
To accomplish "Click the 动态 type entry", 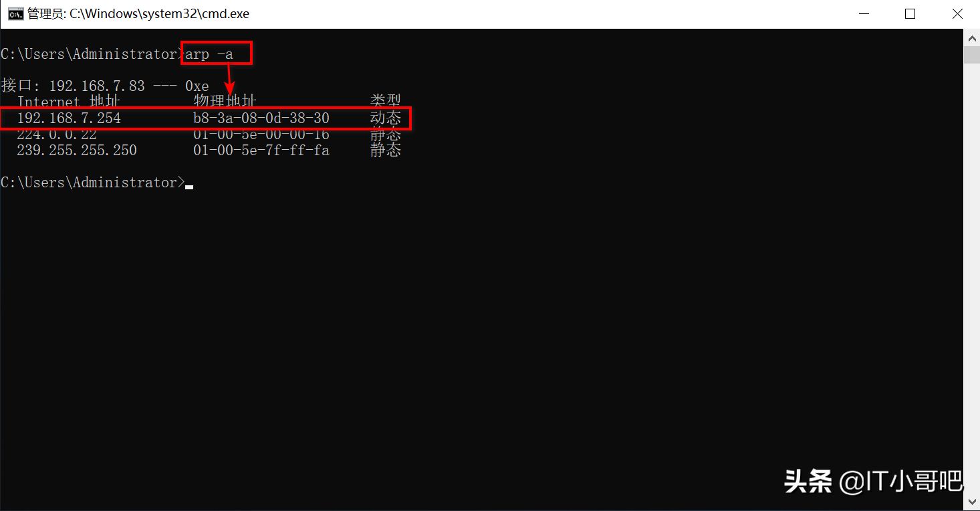I will coord(386,118).
